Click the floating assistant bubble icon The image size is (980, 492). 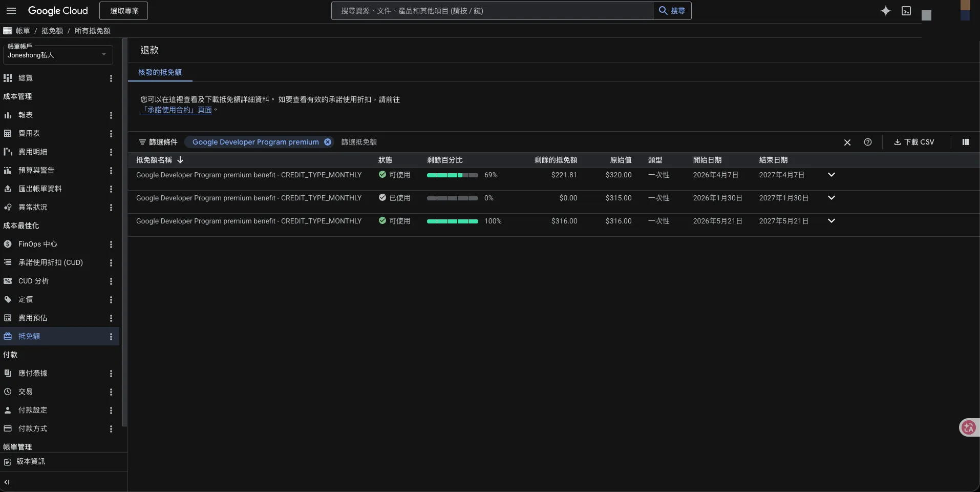click(969, 427)
